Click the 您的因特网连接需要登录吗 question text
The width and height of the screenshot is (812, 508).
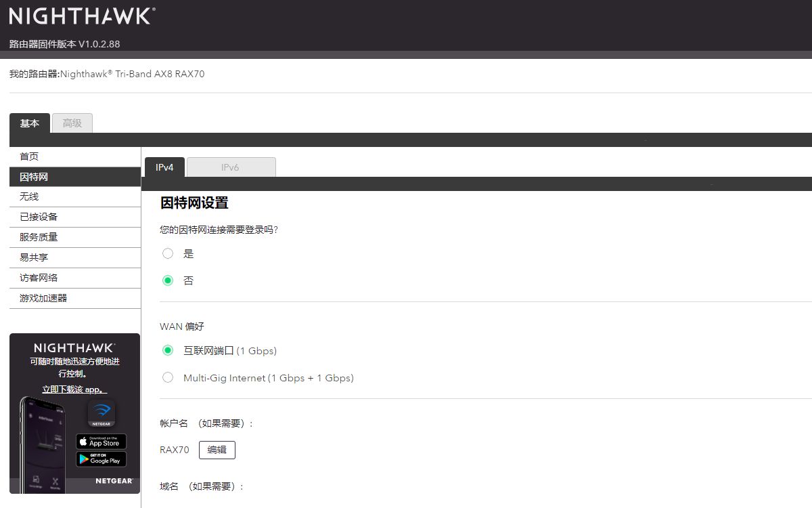(219, 230)
